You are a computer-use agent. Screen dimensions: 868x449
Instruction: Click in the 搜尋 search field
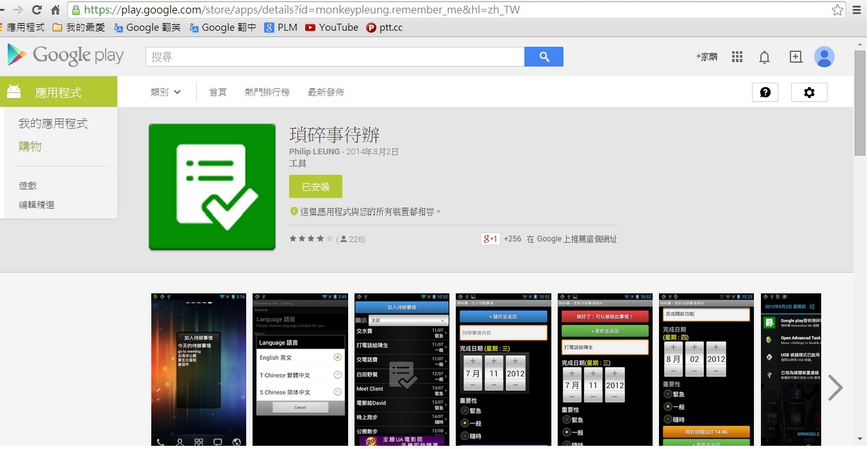[x=335, y=57]
